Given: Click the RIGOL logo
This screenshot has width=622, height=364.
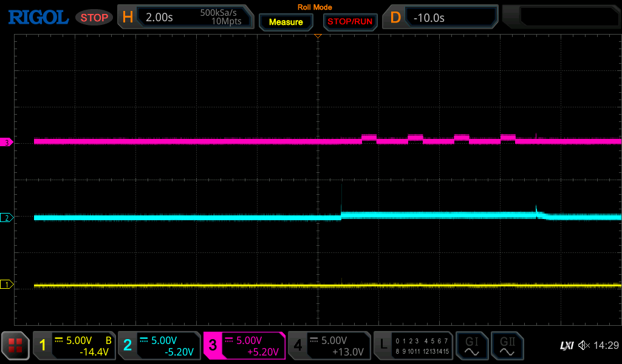Looking at the screenshot, I should click(38, 18).
